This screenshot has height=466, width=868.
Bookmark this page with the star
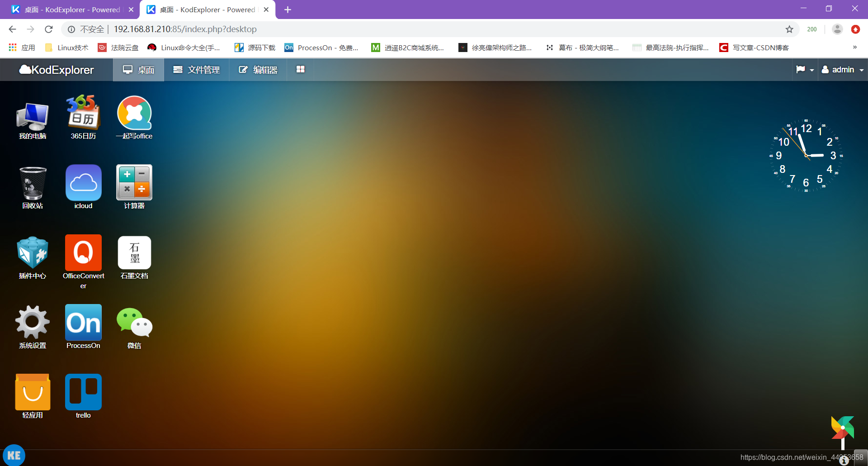pyautogui.click(x=789, y=29)
